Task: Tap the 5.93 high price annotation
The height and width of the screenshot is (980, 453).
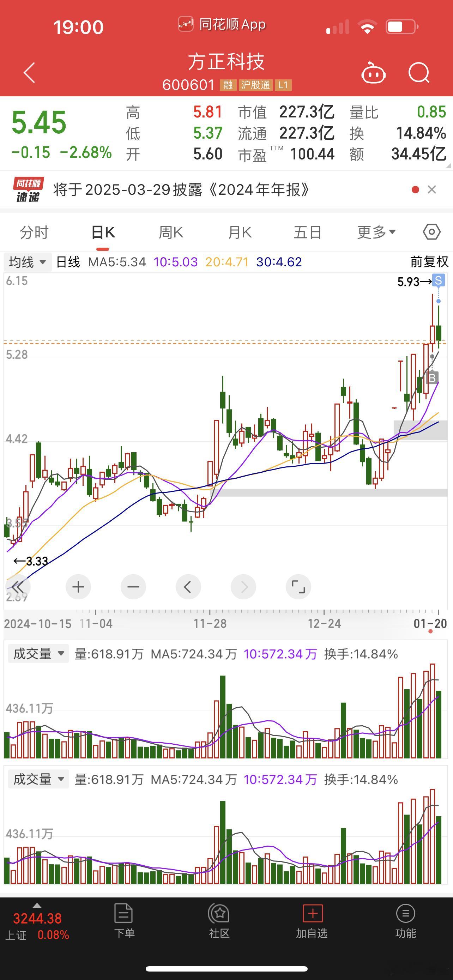Action: point(408,282)
